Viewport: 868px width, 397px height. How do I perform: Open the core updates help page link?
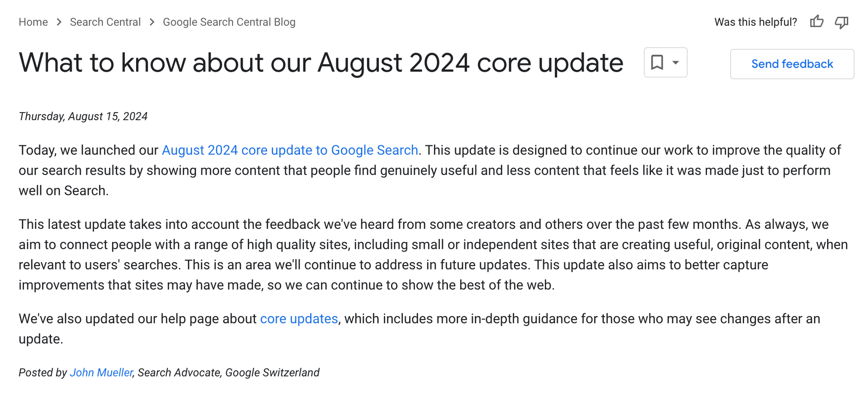click(x=299, y=319)
